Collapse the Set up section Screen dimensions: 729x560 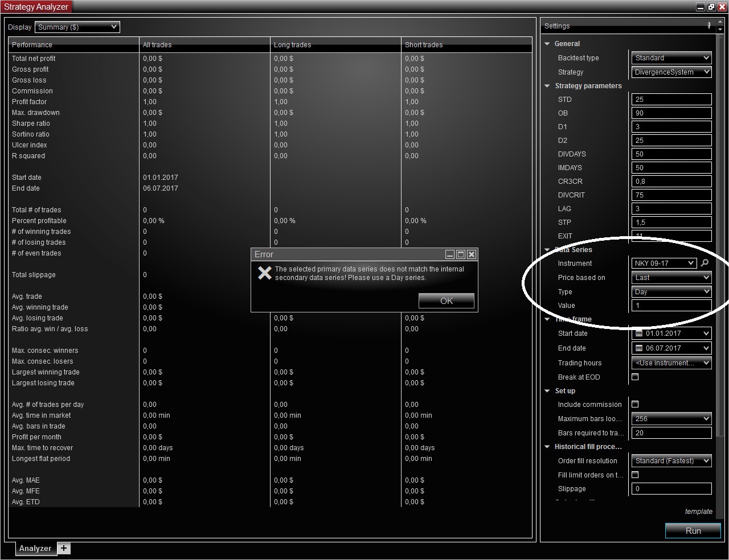pos(547,391)
